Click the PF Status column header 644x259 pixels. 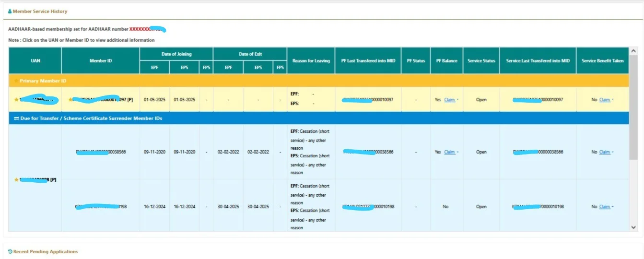416,61
